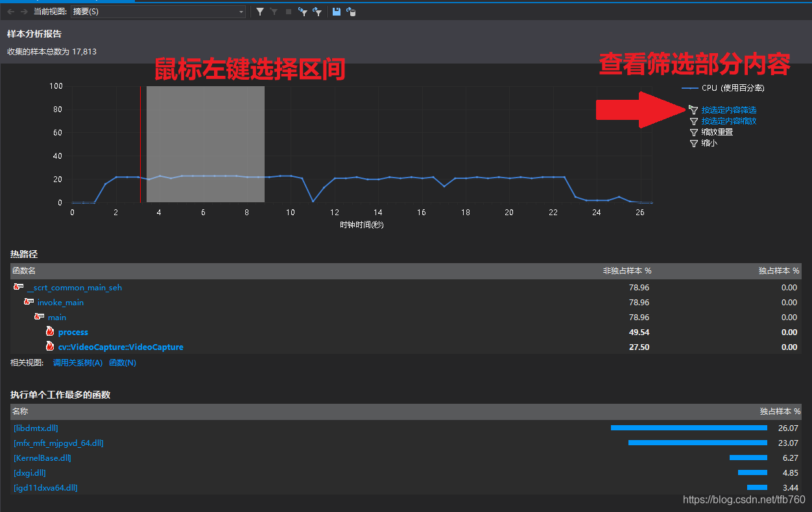Viewport: 812px width, 512px height.
Task: Click the funnel-with-arrow icon beside the stop square
Action: [x=303, y=12]
